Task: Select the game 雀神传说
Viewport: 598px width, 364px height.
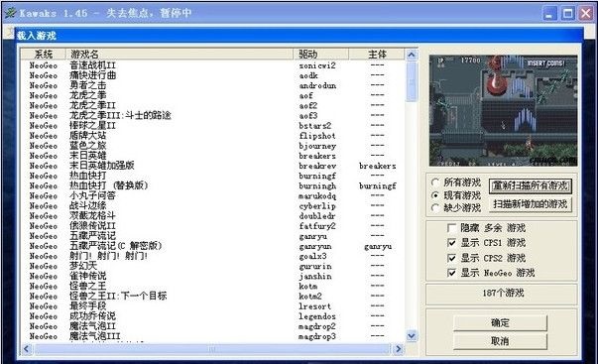Action: pyautogui.click(x=212, y=277)
